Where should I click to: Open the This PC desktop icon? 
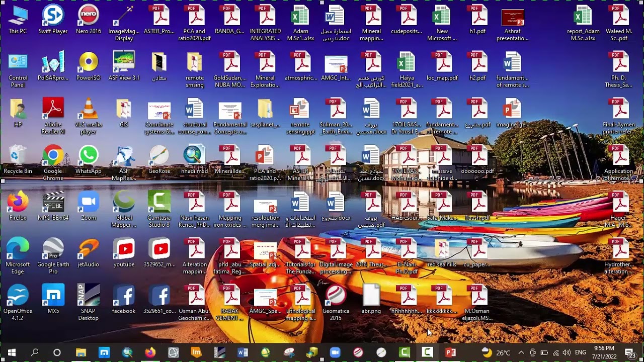click(x=18, y=20)
